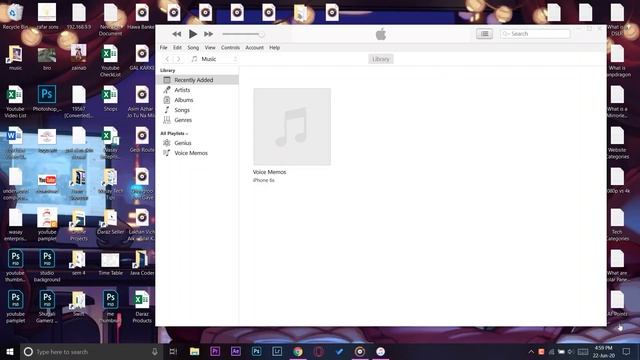Open the Help menu in iTunes
The height and width of the screenshot is (360, 640).
click(x=274, y=48)
